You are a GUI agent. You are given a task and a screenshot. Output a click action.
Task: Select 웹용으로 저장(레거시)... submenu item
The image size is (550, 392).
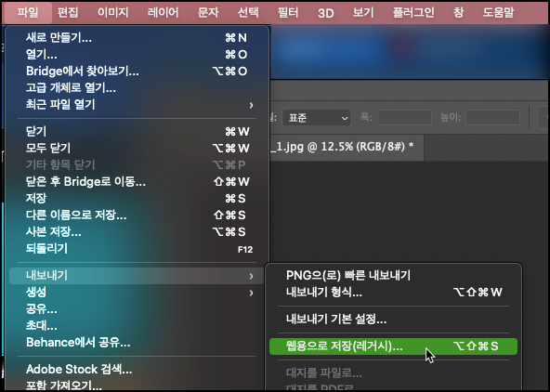(393, 346)
